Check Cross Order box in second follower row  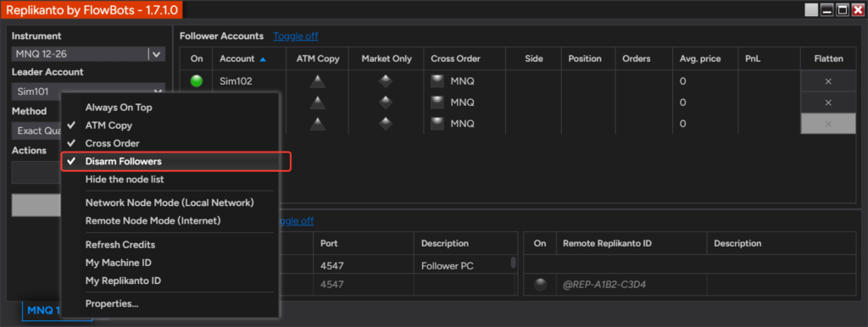point(437,103)
